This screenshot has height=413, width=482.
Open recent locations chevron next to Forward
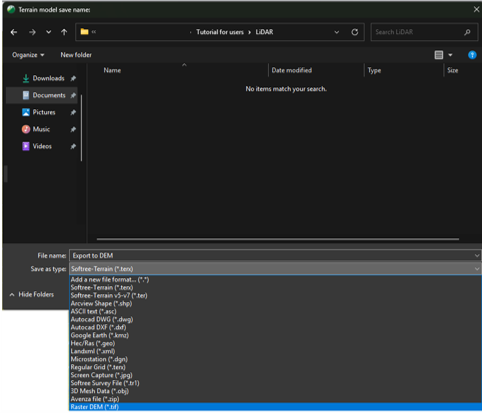[49, 32]
